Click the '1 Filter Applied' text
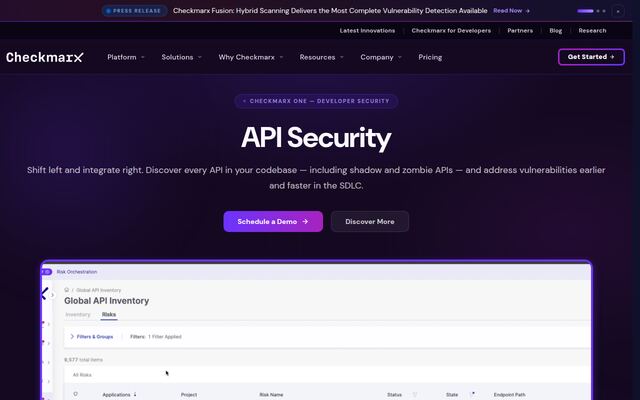This screenshot has width=640, height=400. 164,337
